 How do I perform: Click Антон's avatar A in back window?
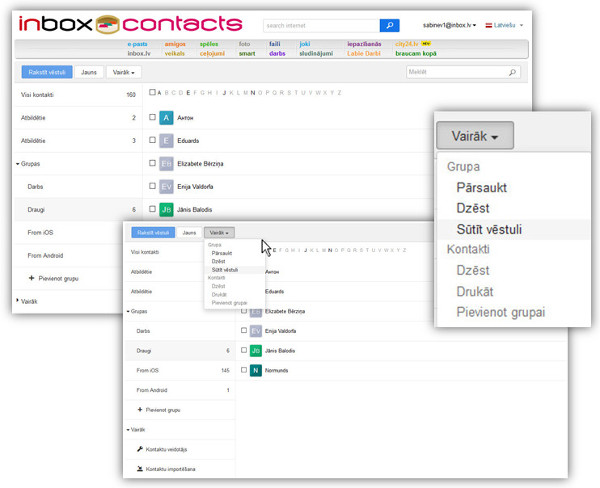(166, 118)
